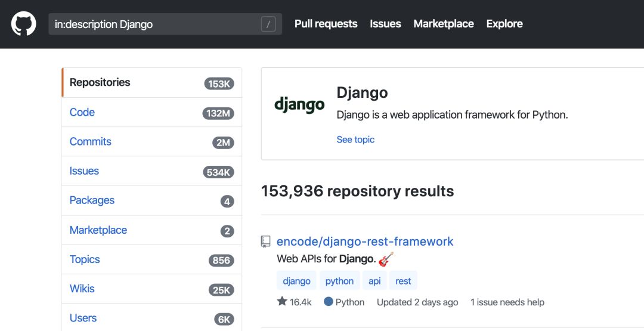The width and height of the screenshot is (644, 331).
Task: Show Marketplace results in the sidebar
Action: pos(151,230)
